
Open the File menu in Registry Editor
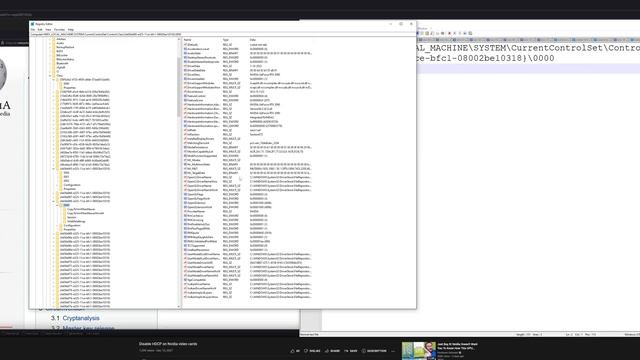click(33, 30)
